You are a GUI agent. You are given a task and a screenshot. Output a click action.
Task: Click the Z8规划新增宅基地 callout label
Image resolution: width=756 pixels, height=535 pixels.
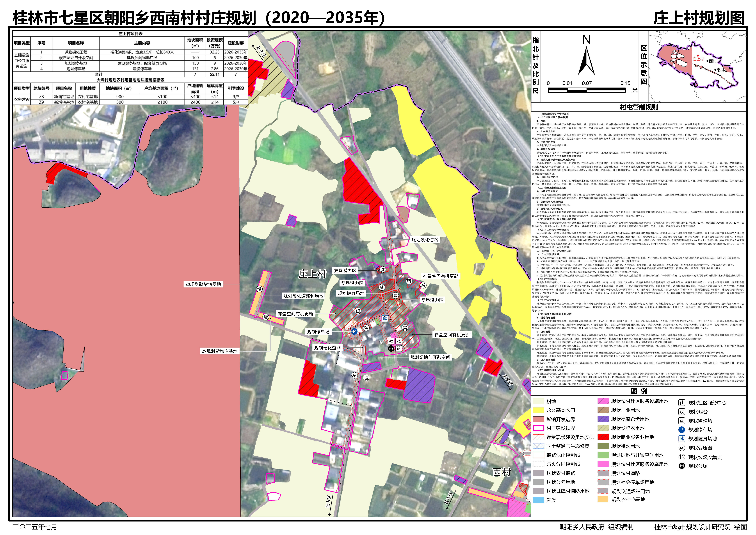203,284
